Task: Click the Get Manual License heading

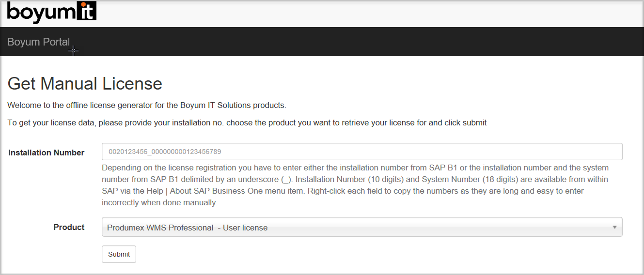Action: [x=85, y=84]
